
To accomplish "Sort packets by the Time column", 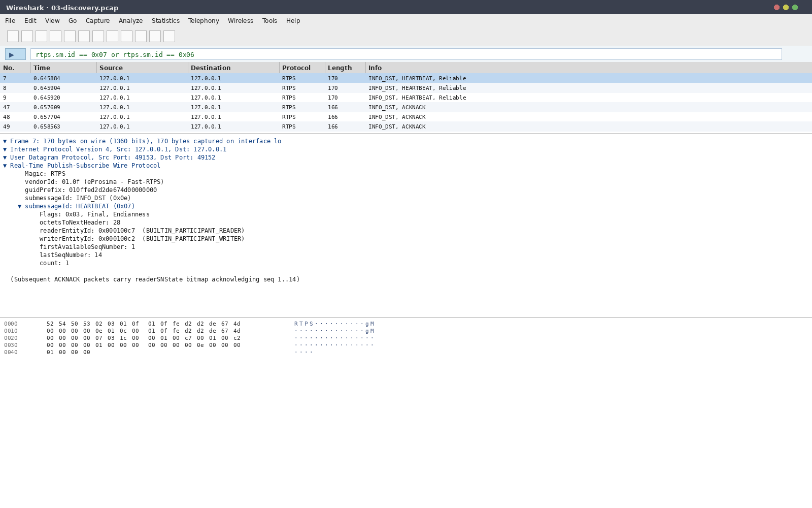I will pos(63,68).
